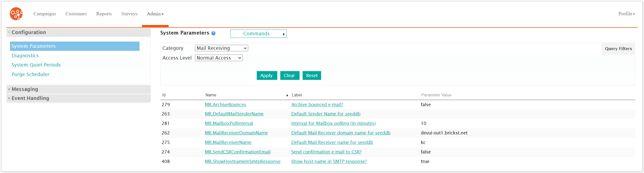The width and height of the screenshot is (644, 173).
Task: Click 'Send confirmation e-mail to CSR?' link
Action: (x=326, y=152)
